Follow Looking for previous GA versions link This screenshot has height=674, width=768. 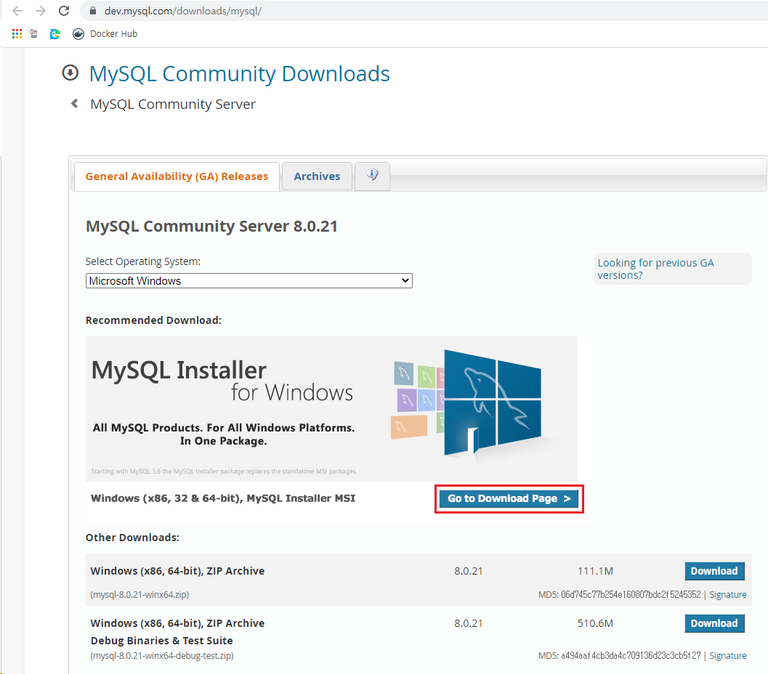[x=655, y=269]
